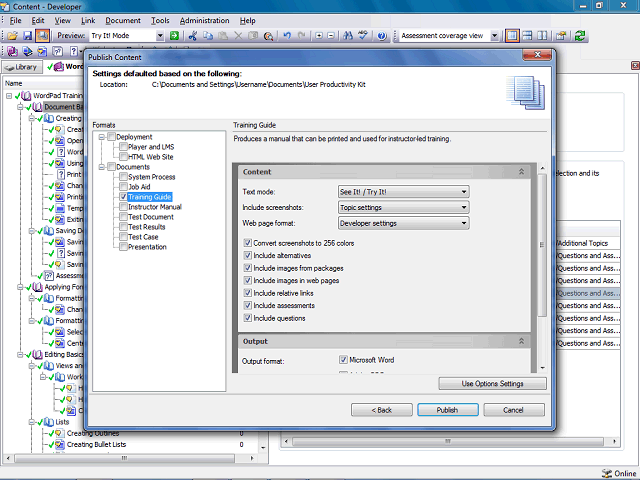Screen dimensions: 640x480
Task: Toggle the Include alternatives checkbox
Action: (247, 256)
